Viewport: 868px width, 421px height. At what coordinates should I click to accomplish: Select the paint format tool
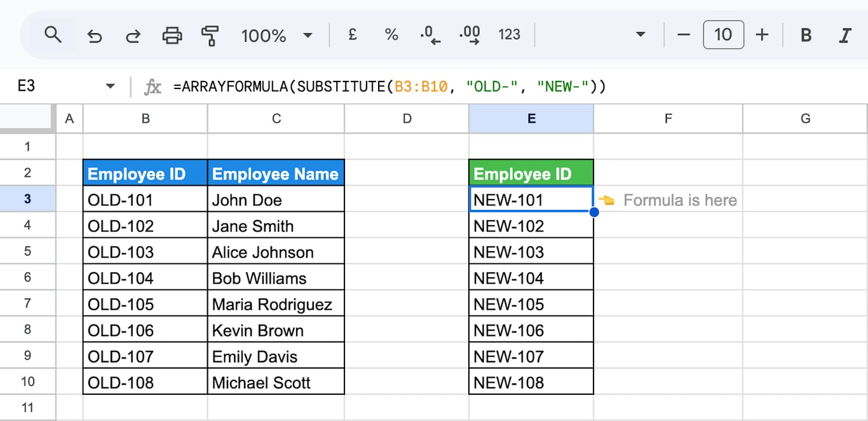(210, 35)
